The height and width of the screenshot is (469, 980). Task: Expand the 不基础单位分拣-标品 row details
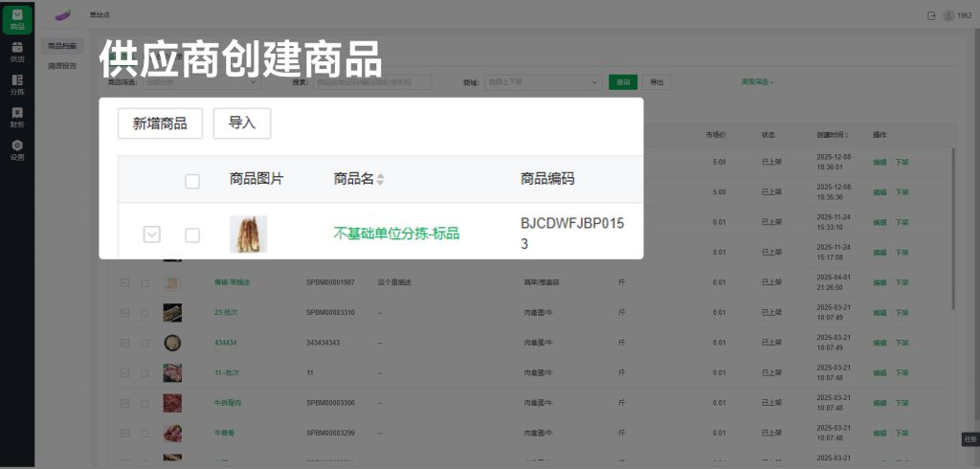pyautogui.click(x=151, y=234)
